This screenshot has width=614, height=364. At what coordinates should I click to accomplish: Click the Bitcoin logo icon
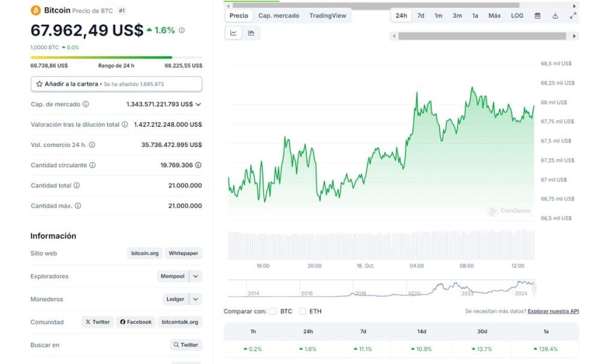(35, 10)
